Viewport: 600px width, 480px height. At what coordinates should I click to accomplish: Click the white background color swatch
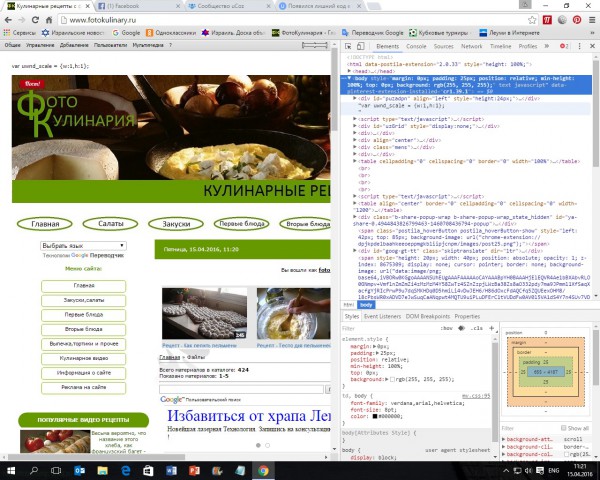[392, 380]
